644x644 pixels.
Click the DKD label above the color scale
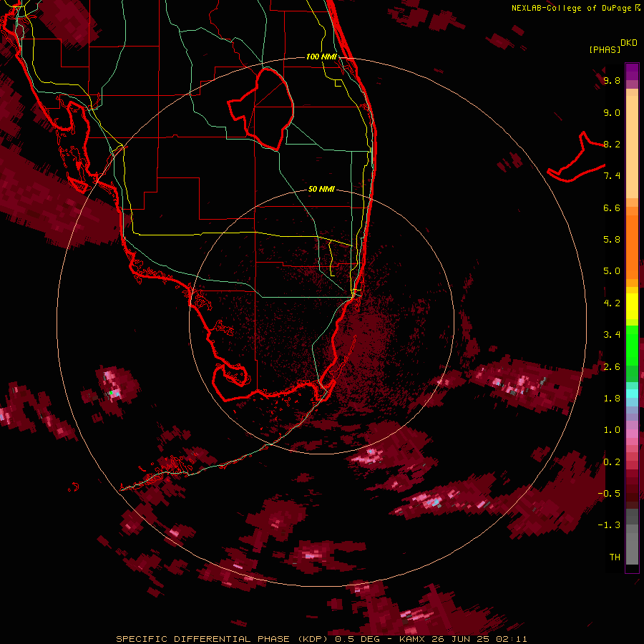(628, 42)
